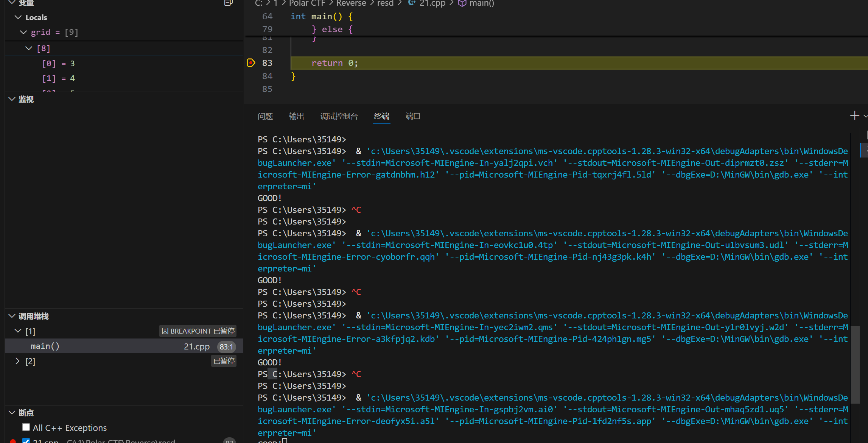The height and width of the screenshot is (443, 868).
Task: Click the breakpoint marker on line 83
Action: point(251,63)
